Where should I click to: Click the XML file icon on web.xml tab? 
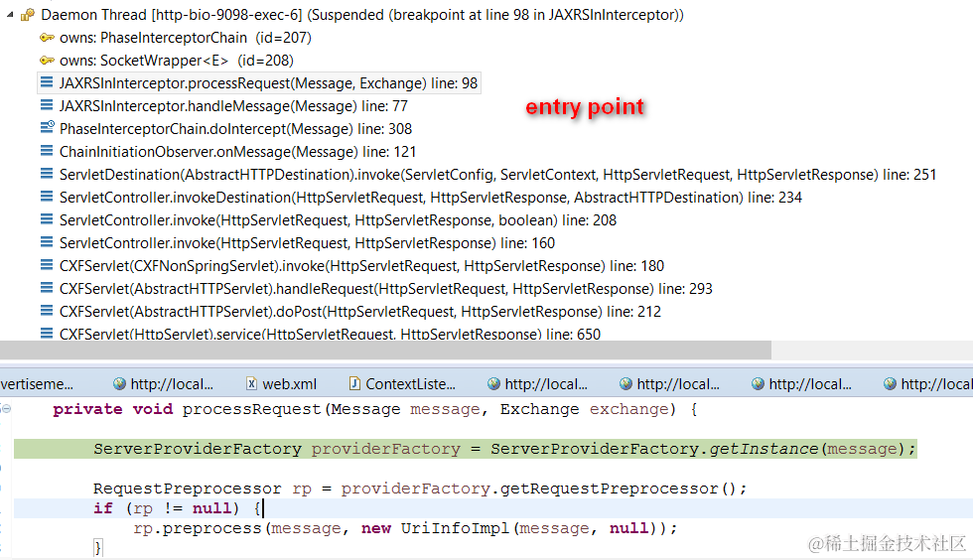(251, 383)
